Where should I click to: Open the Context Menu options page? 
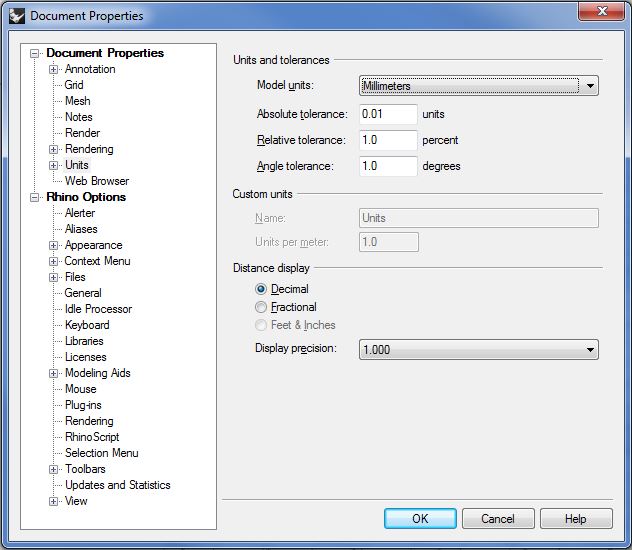coord(98,261)
